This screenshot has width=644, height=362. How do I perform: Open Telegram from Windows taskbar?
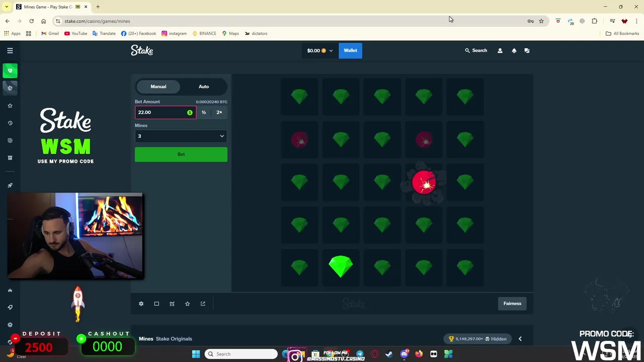click(x=360, y=354)
